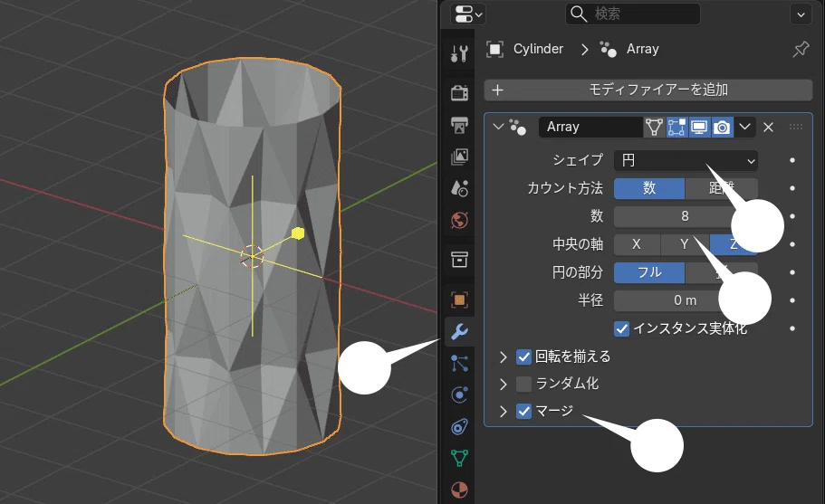Toggle the on-cage vertex editing icon
825x504 pixels.
(654, 128)
